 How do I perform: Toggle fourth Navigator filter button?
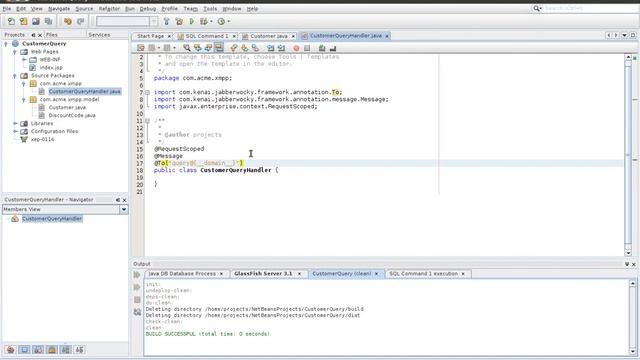52,350
